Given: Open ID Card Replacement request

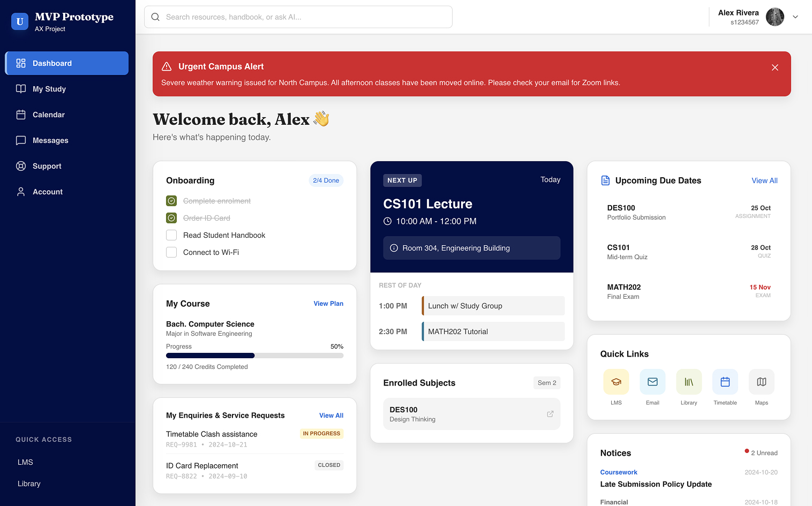Looking at the screenshot, I should pos(255,470).
